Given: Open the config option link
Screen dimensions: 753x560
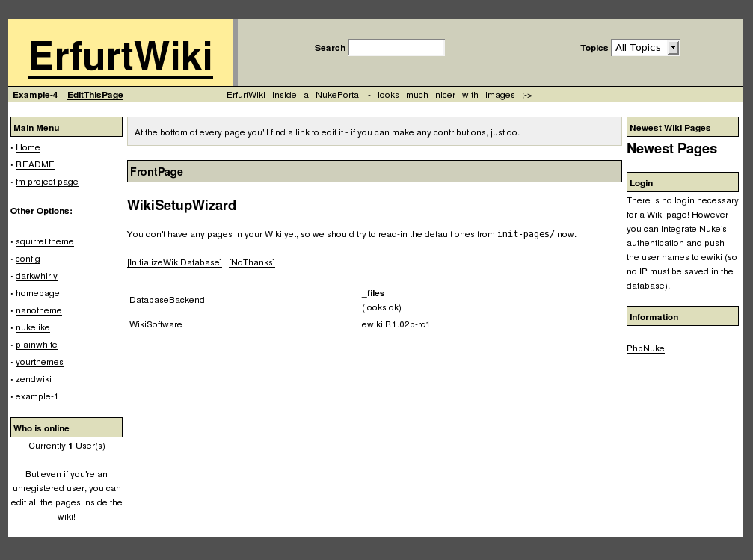Looking at the screenshot, I should click(x=28, y=259).
